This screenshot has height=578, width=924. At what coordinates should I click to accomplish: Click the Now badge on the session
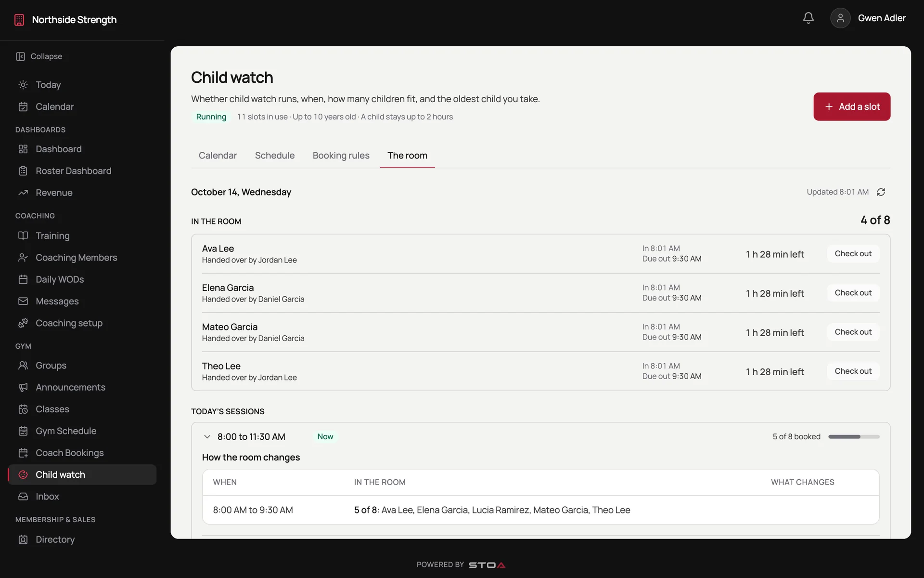pos(325,436)
